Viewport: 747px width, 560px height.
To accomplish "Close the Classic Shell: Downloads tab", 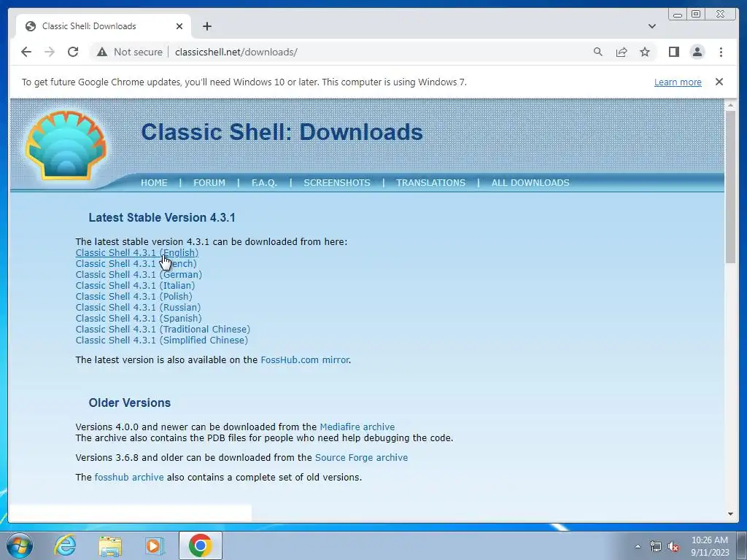I will click(x=179, y=26).
